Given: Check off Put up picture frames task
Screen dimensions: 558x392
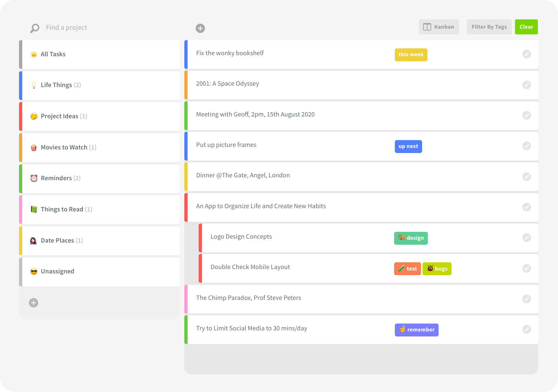Looking at the screenshot, I should [526, 146].
